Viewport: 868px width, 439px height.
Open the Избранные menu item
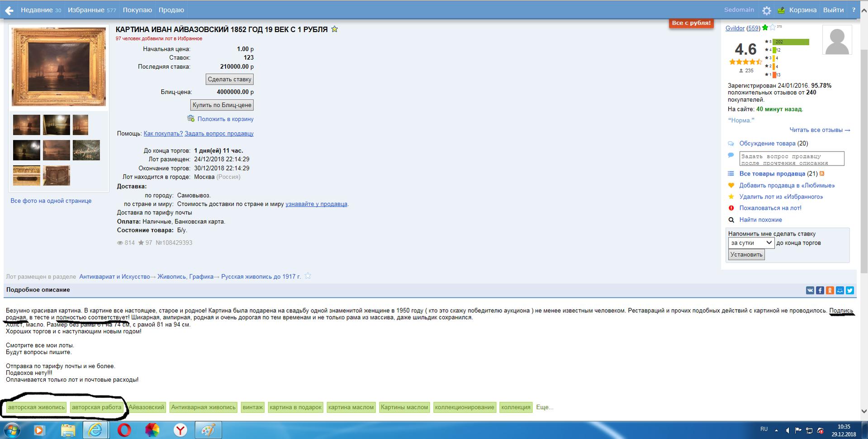[92, 10]
